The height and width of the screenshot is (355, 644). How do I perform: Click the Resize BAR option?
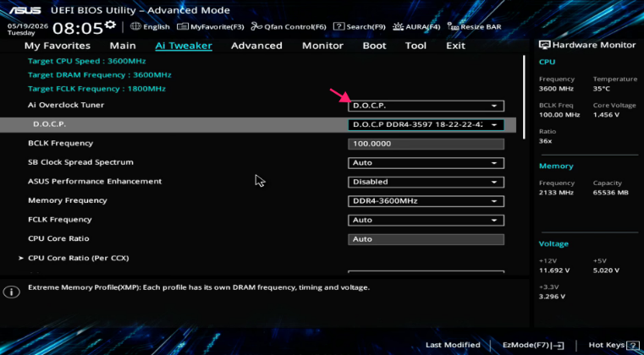(475, 27)
